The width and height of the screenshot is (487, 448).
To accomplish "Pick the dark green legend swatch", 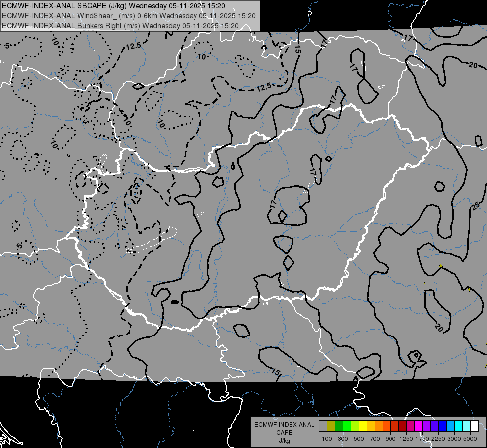I will tap(339, 426).
